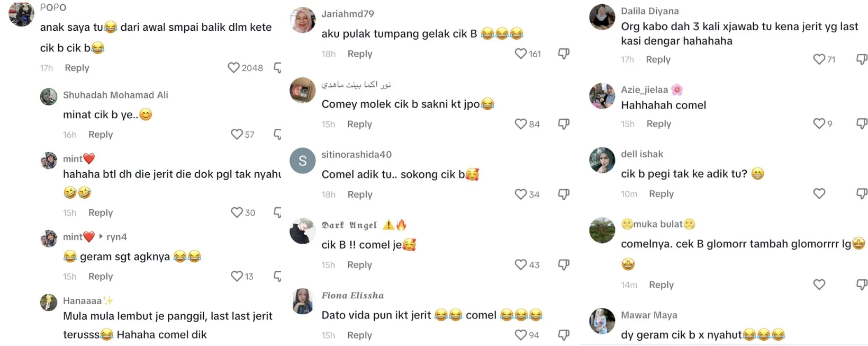Image resolution: width=868 pixels, height=346 pixels.
Task: Dislike sitinorashida40's comment
Action: (x=564, y=194)
